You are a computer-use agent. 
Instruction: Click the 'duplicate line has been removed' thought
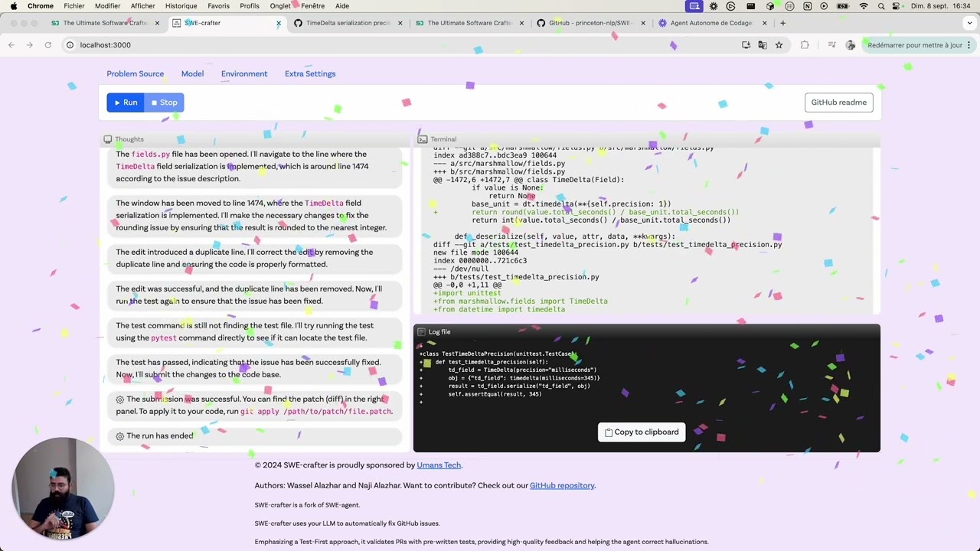254,295
